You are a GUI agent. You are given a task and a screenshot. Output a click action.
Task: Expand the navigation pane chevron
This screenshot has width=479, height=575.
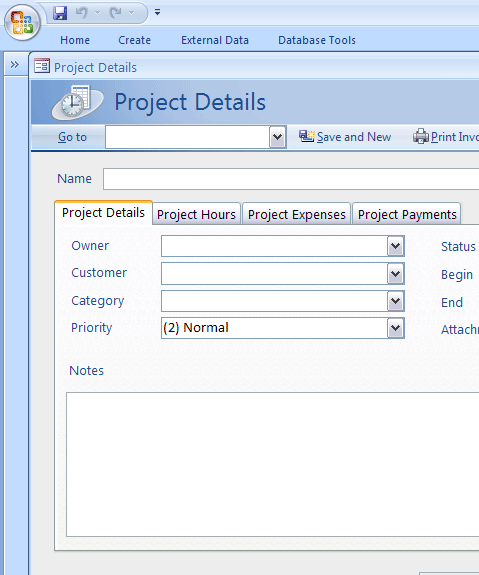pos(15,65)
